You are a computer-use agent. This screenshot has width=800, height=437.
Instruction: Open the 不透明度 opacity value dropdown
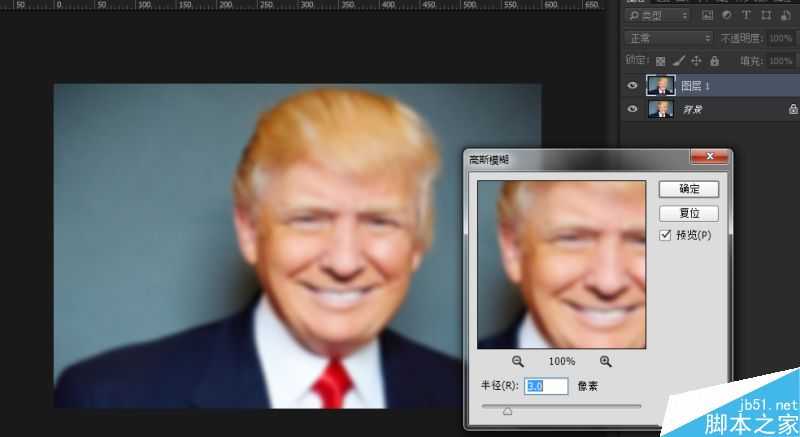click(x=780, y=38)
